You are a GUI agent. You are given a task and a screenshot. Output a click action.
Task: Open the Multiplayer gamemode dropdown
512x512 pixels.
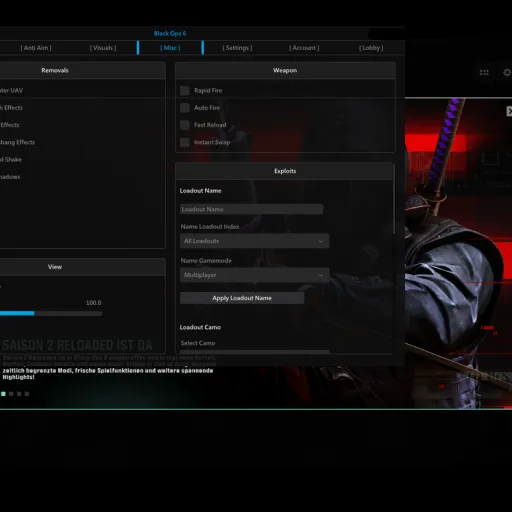(x=254, y=275)
